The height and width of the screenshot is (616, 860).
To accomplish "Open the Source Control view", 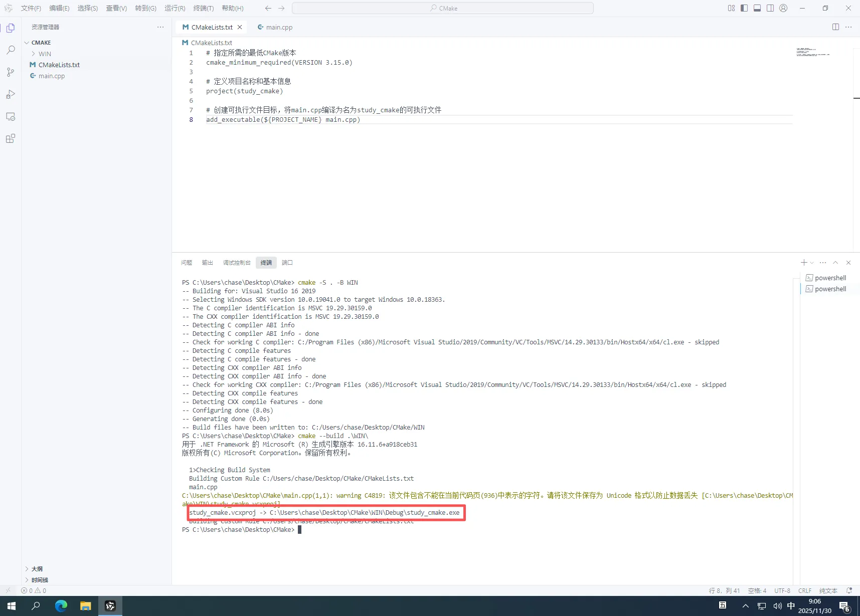I will click(x=11, y=72).
